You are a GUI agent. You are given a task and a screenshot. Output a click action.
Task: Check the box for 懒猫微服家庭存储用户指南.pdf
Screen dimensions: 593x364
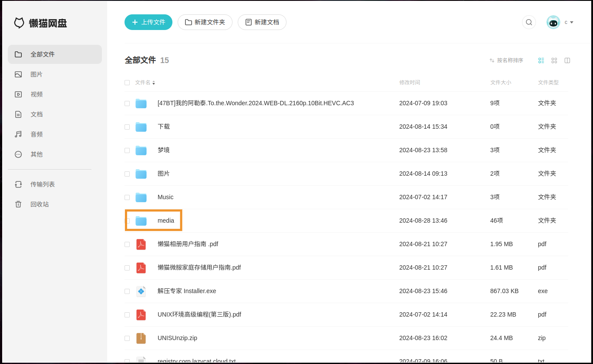(x=127, y=268)
